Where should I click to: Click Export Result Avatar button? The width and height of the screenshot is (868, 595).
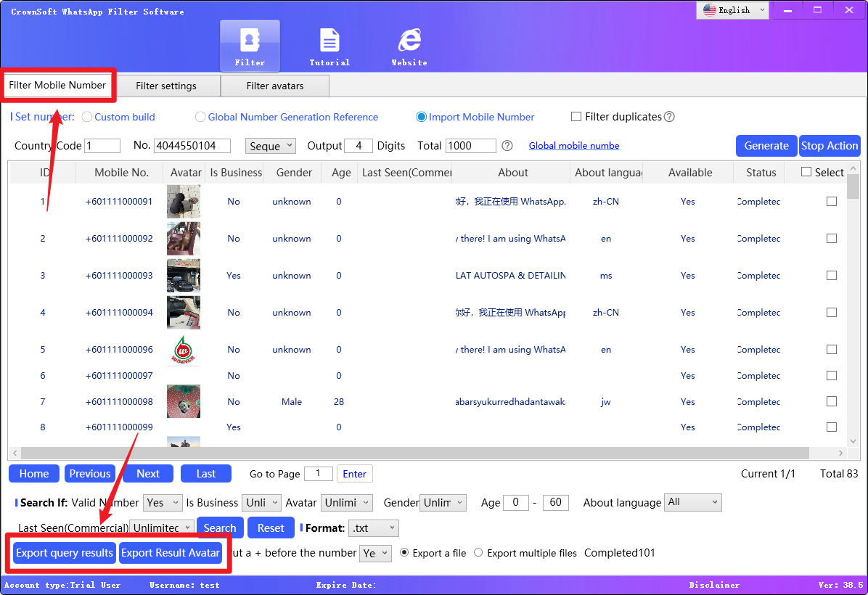pyautogui.click(x=171, y=552)
